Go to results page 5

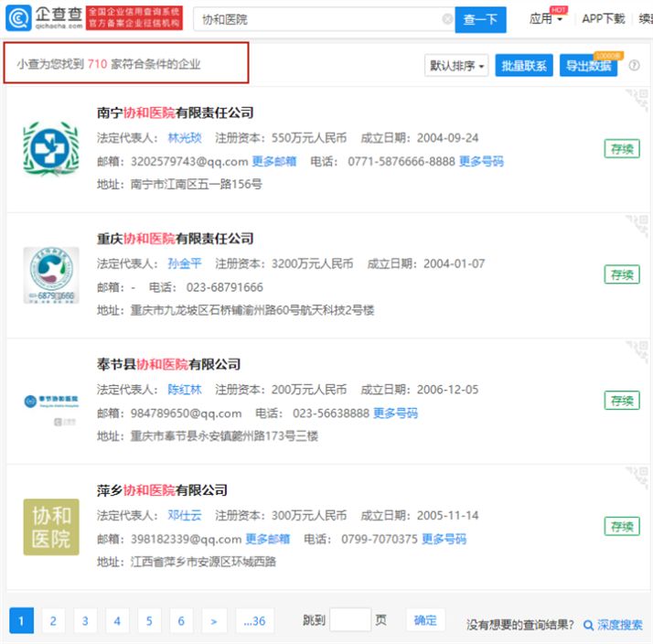coord(149,620)
